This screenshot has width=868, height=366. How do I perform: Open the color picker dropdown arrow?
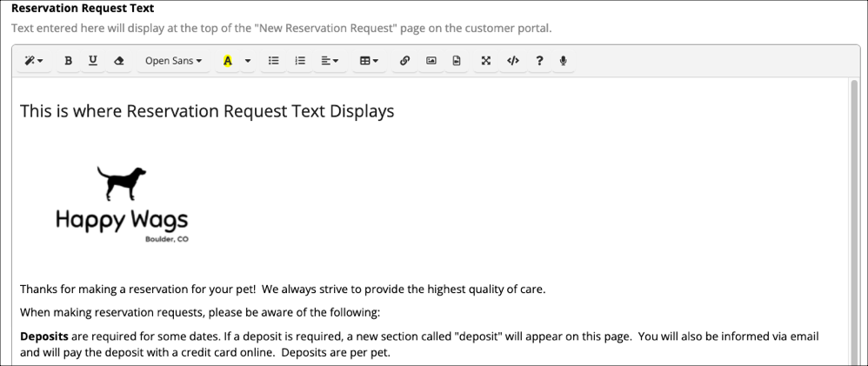click(248, 61)
